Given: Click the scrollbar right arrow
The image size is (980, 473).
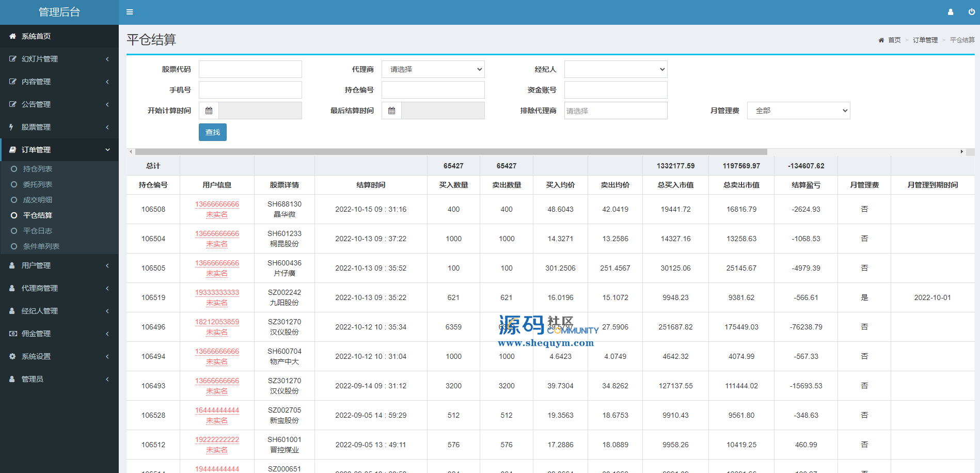Looking at the screenshot, I should click(x=961, y=152).
